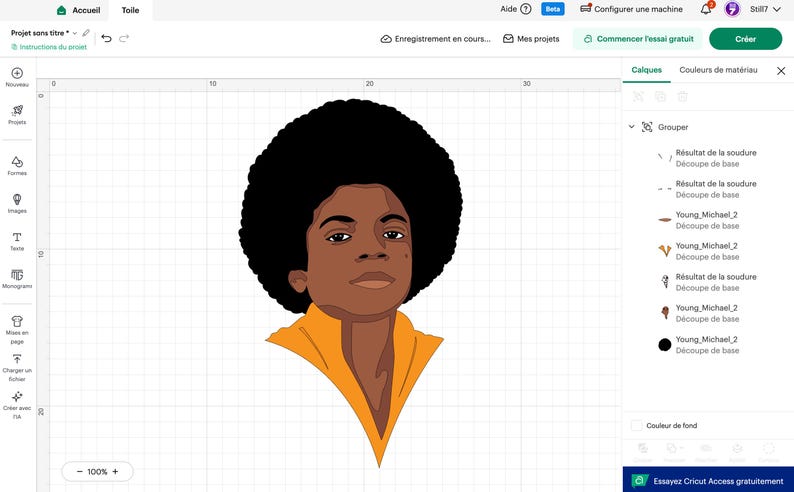Close the layers panel with X

tap(781, 71)
